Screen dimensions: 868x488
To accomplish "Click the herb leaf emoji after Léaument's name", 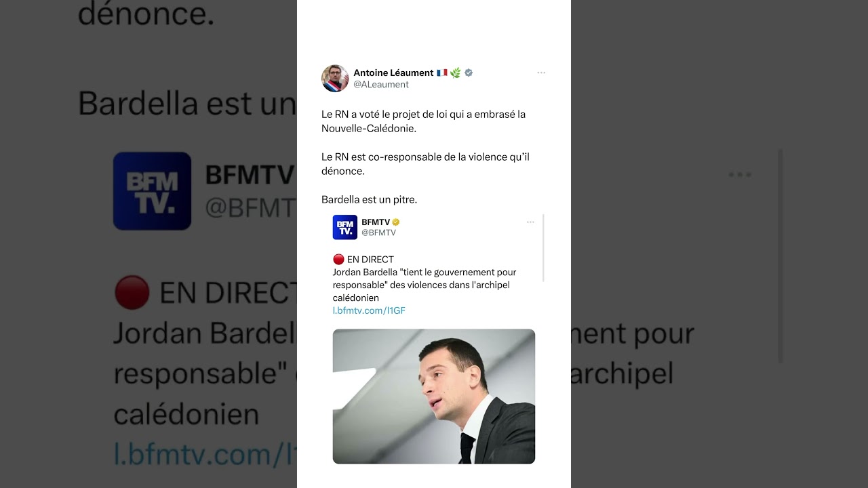I will [x=456, y=73].
